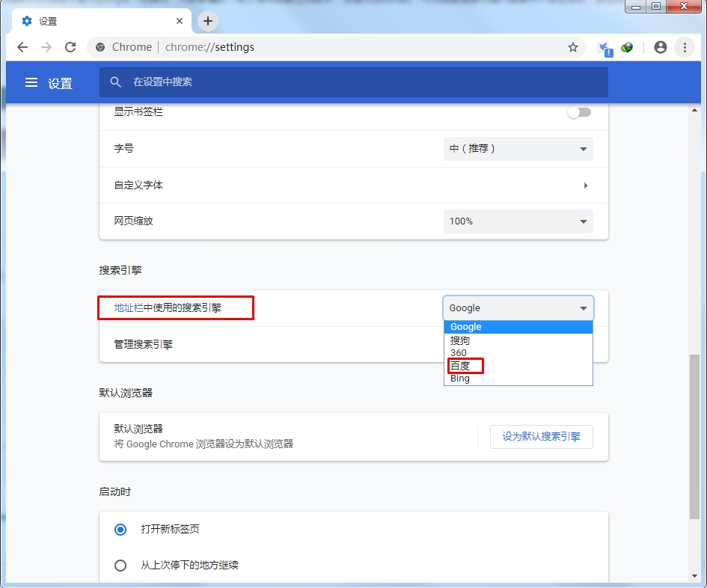Toggle the 显示书签栏 switch
707x588 pixels.
click(579, 112)
